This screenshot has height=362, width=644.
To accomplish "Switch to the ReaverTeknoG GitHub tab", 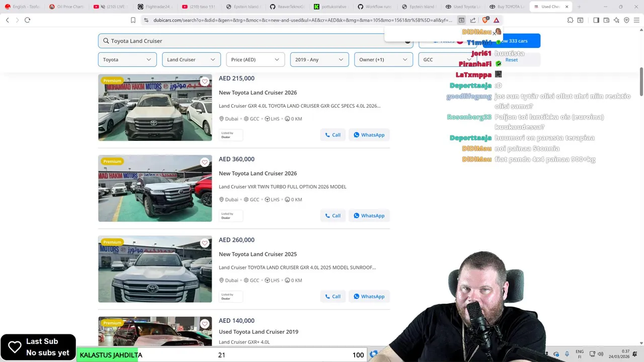I will [x=288, y=7].
